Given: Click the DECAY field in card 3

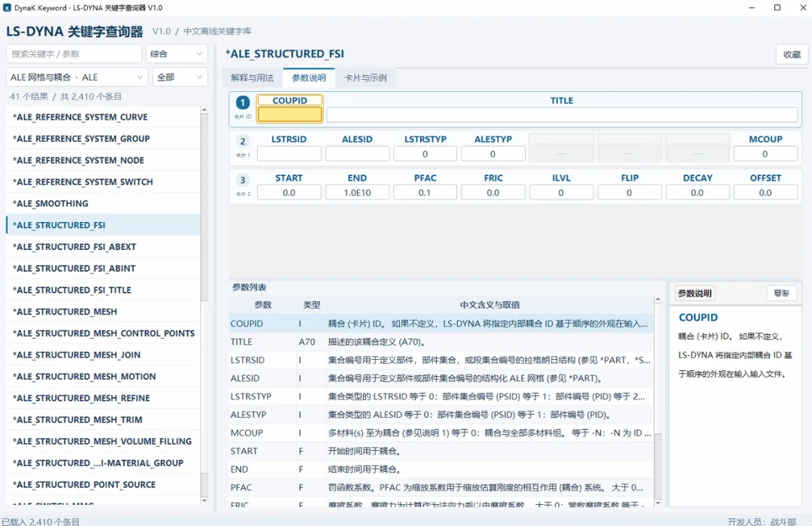Looking at the screenshot, I should point(698,193).
